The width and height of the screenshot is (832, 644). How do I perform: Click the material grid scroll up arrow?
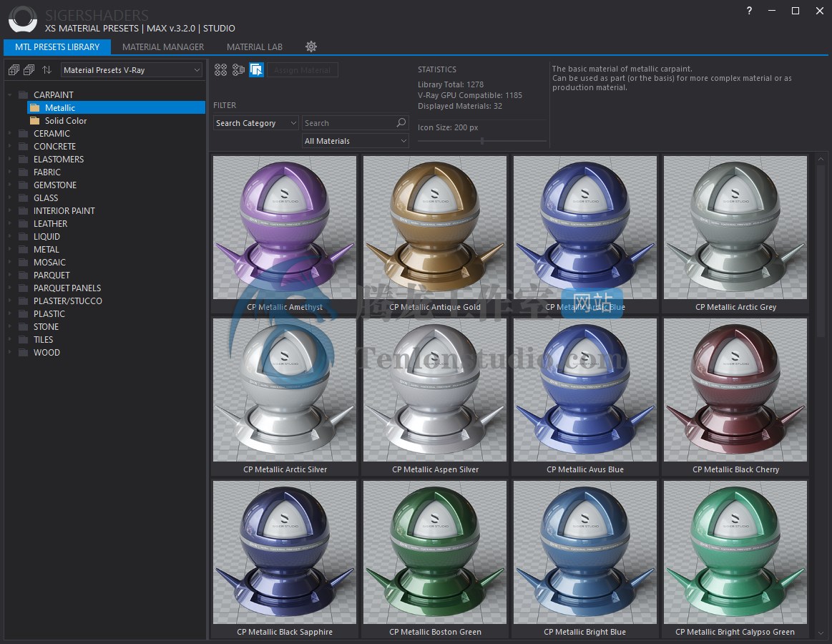click(x=821, y=159)
